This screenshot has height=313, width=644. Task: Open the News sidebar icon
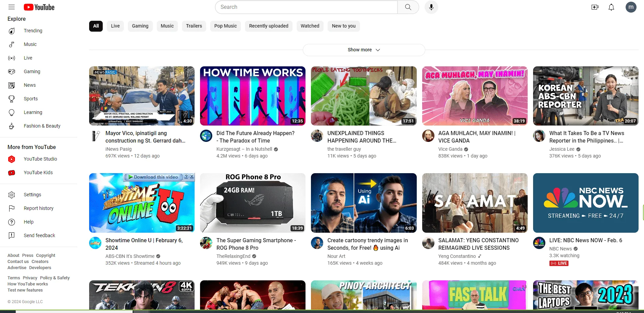click(x=12, y=85)
